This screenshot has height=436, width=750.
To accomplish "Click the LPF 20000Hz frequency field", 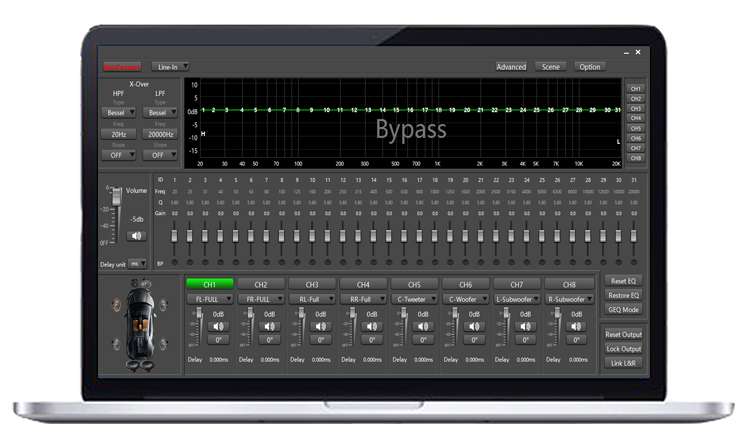I will point(156,134).
